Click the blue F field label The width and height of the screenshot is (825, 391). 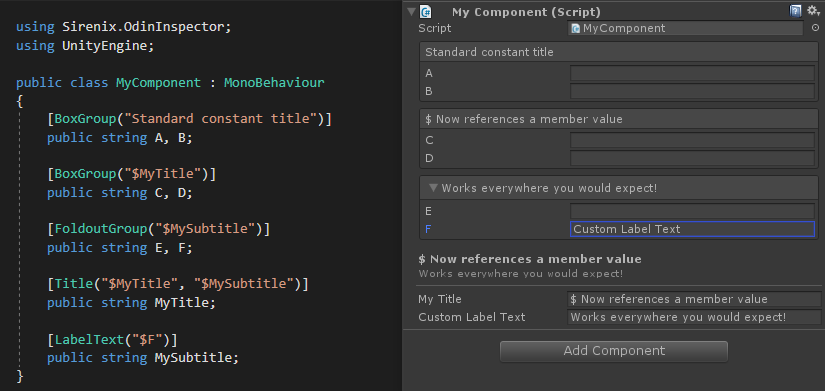428,229
